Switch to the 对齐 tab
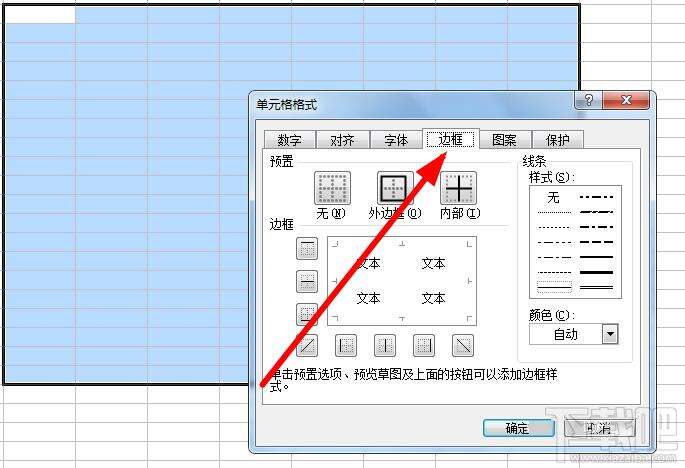The width and height of the screenshot is (685, 468). point(342,140)
